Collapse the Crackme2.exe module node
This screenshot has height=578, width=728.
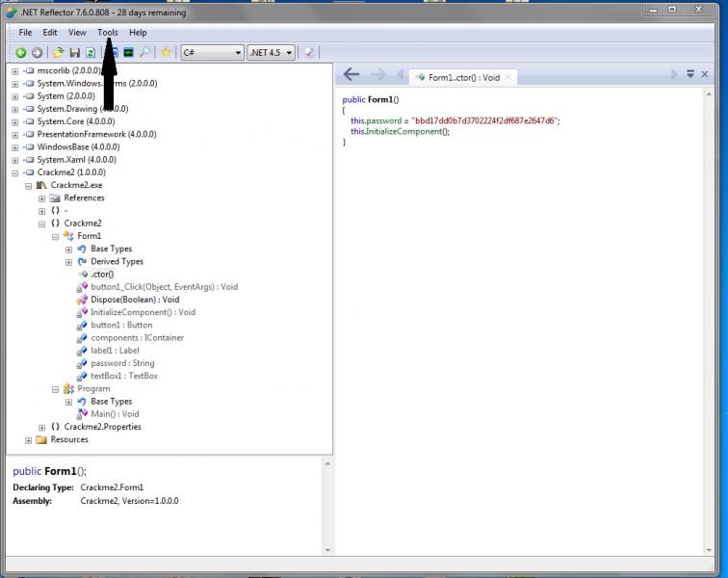[28, 186]
